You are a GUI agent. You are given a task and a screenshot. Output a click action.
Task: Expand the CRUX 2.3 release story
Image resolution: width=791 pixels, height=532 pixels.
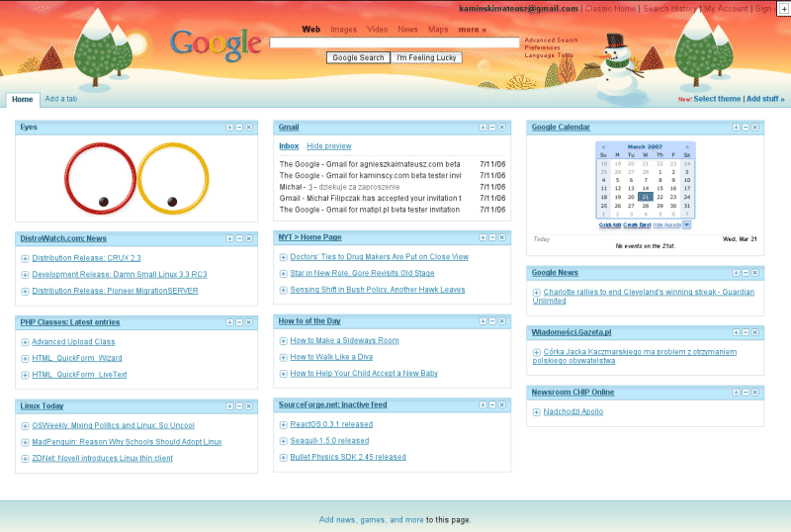pyautogui.click(x=25, y=258)
